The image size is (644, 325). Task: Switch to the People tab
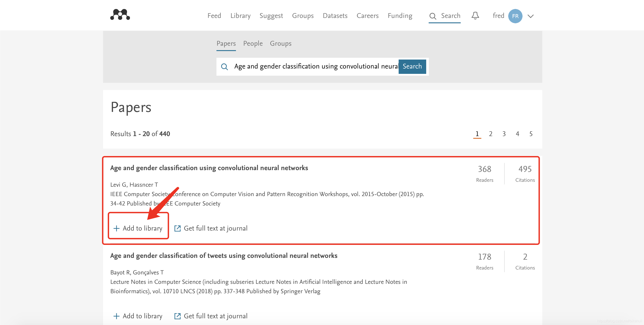253,43
